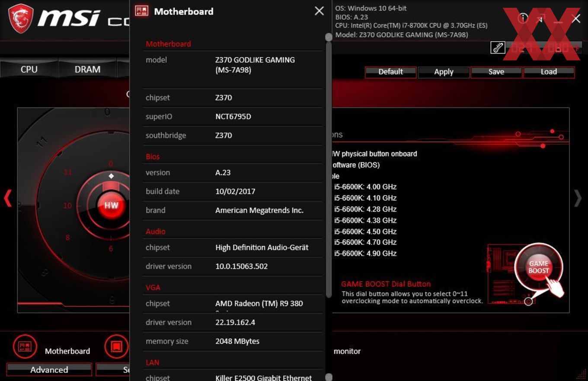The width and height of the screenshot is (588, 381).
Task: Click the red VGA section heading
Action: tap(153, 287)
